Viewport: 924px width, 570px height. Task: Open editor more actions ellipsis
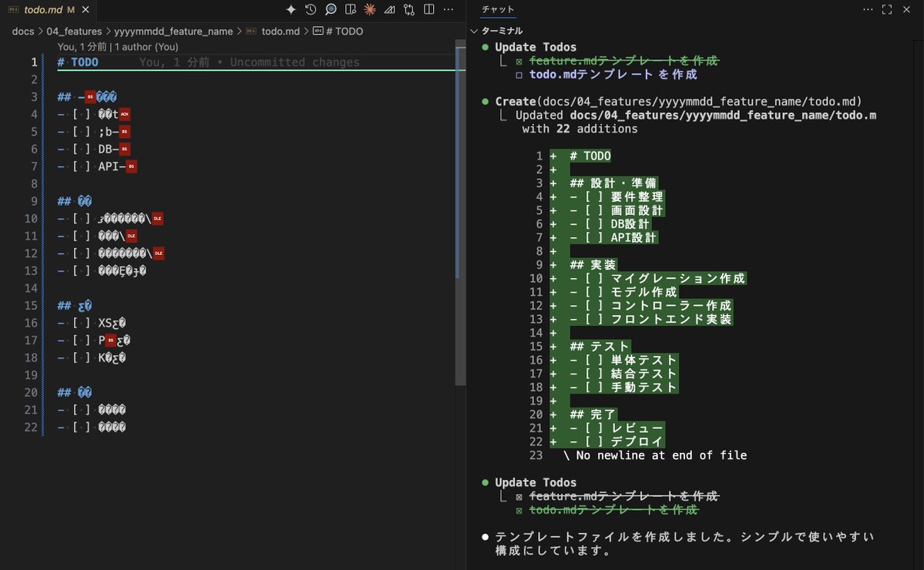click(449, 9)
